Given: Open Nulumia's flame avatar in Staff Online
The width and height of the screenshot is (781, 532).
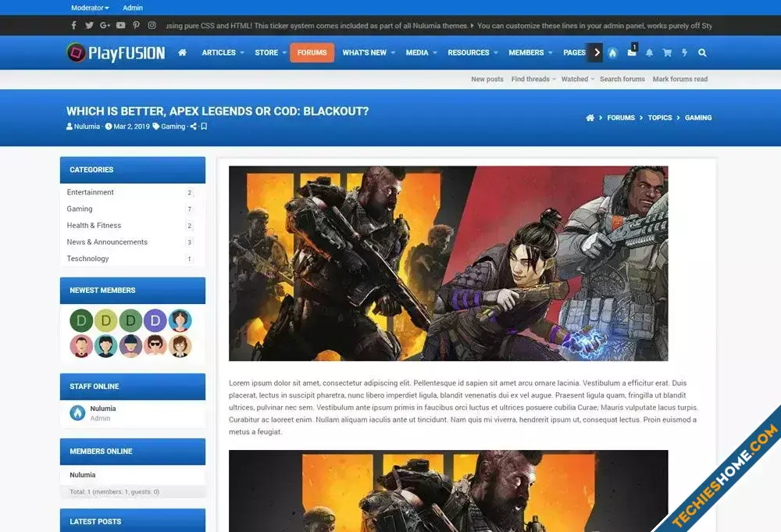Looking at the screenshot, I should [77, 413].
